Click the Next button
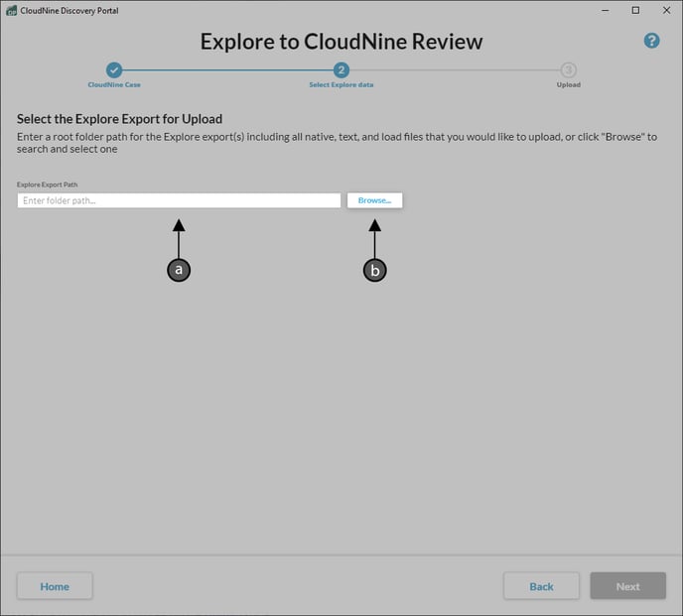This screenshot has width=683, height=616. pos(627,586)
